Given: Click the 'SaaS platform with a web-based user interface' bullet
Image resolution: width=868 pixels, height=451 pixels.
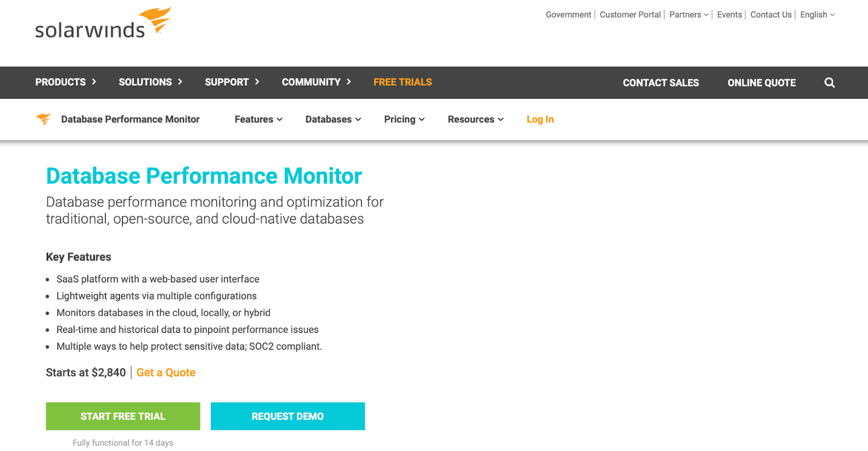Looking at the screenshot, I should point(158,279).
